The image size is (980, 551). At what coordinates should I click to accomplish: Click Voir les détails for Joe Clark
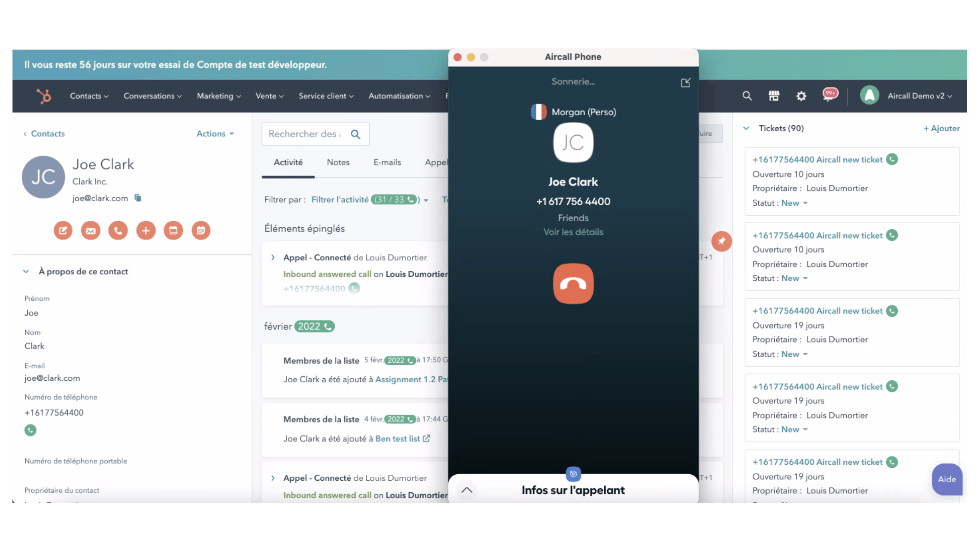pos(573,231)
